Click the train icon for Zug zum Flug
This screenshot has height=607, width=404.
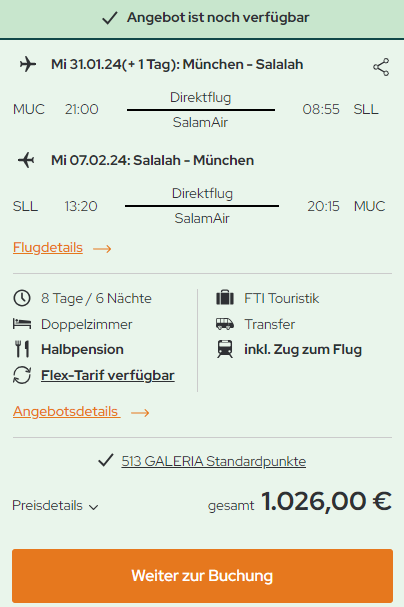tap(225, 349)
